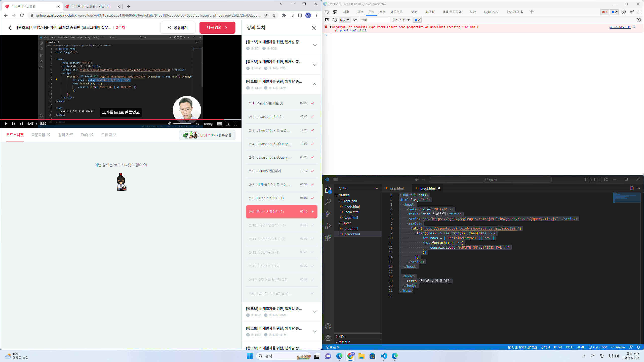Viewport: 644px width, 362px height.
Task: Open DevTools settings gear in tab bar
Action: pos(624,12)
